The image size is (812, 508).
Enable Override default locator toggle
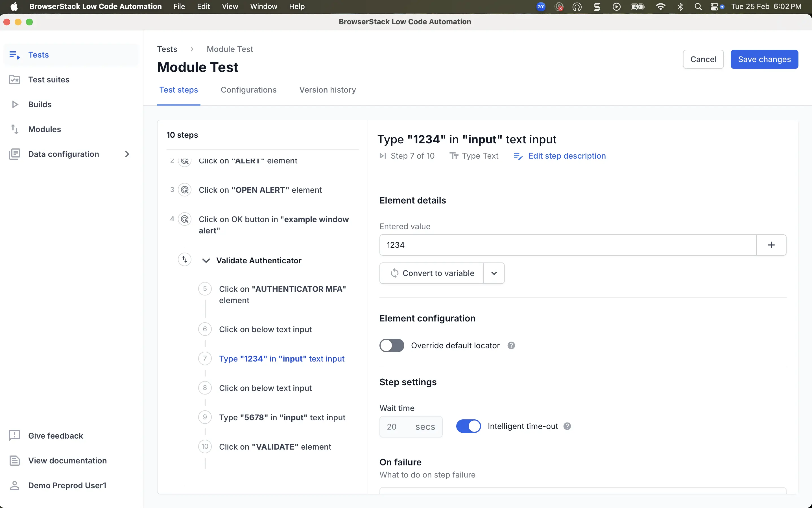[x=392, y=346]
